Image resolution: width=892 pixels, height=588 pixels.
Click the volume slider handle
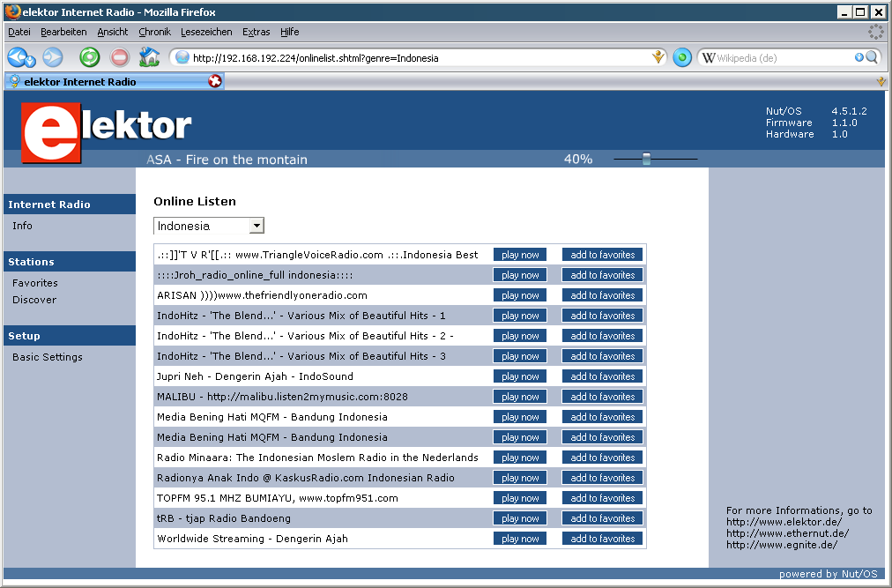coord(646,159)
